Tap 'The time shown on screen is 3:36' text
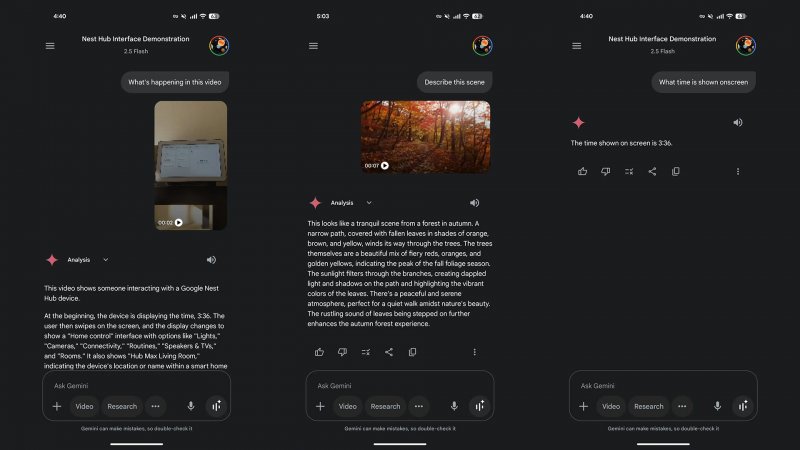 point(621,143)
